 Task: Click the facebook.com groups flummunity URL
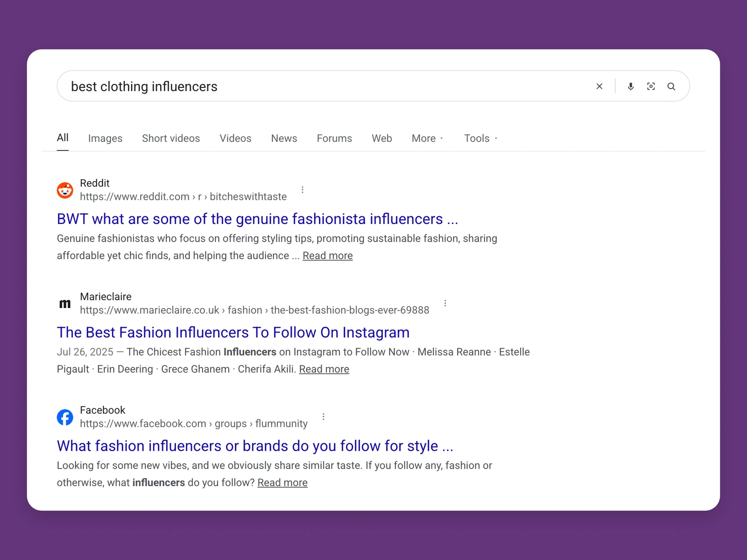[x=194, y=423]
